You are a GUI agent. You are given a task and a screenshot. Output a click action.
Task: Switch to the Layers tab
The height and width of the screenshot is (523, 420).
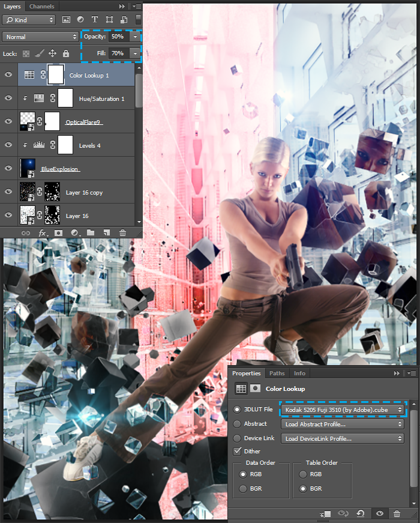(12, 7)
